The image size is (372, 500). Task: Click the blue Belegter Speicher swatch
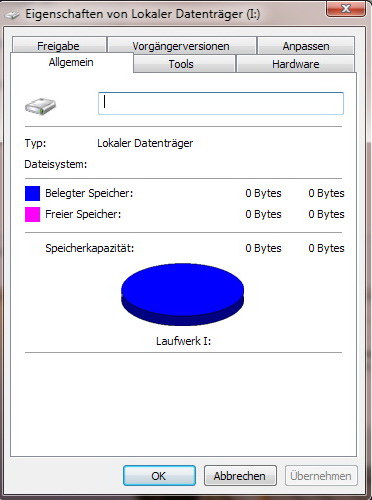[32, 193]
